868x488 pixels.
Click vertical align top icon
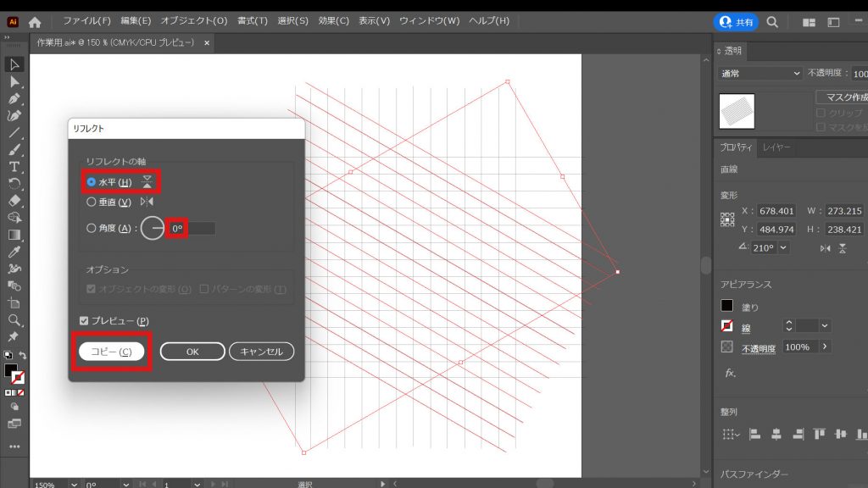820,435
